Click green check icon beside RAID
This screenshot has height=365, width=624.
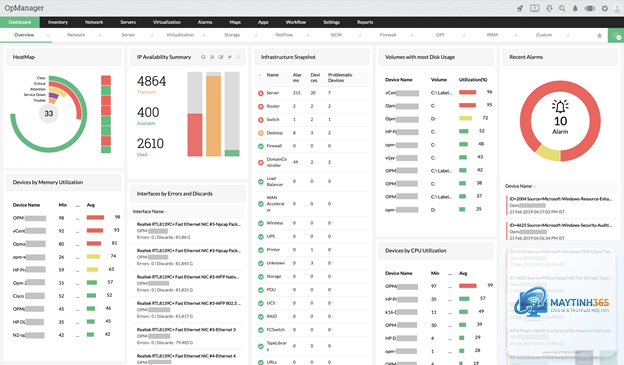261,316
